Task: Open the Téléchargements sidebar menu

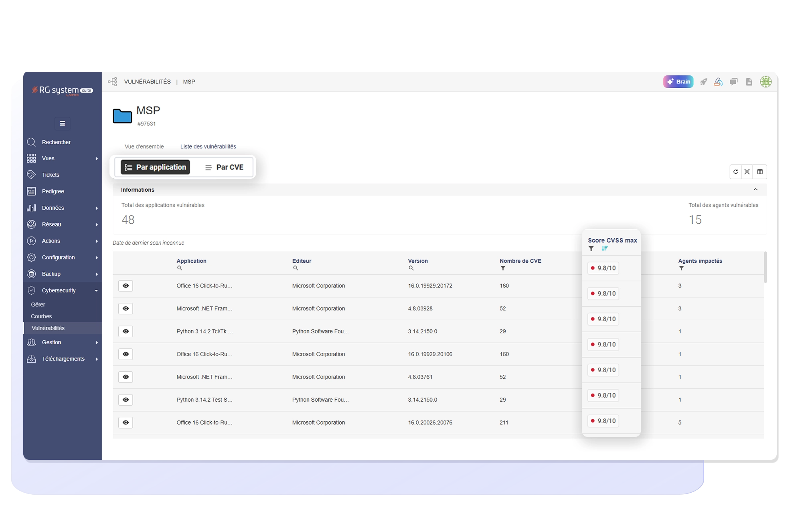Action: (x=63, y=359)
